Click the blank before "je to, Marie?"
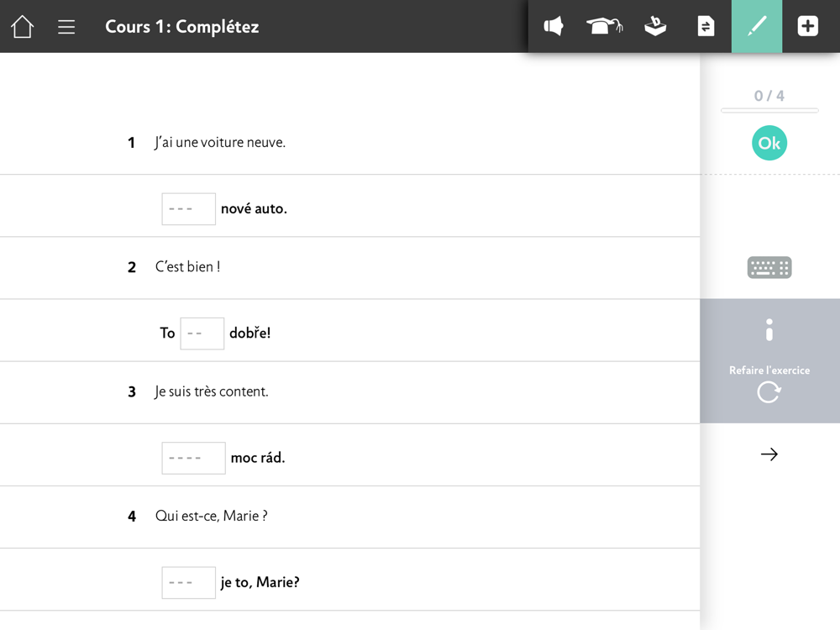The width and height of the screenshot is (840, 630). point(188,583)
